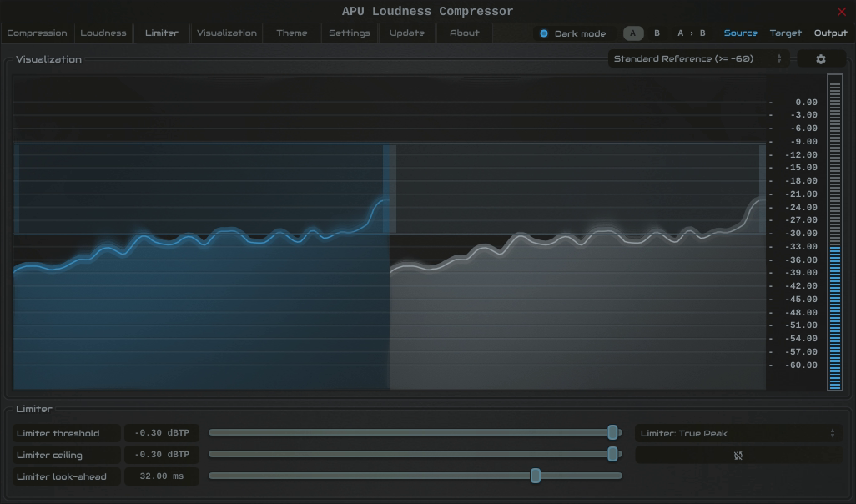This screenshot has height=504, width=856.
Task: Select preset slot A
Action: [632, 33]
